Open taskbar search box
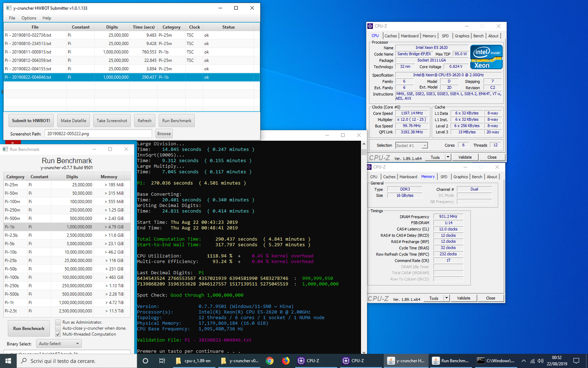This screenshot has height=368, width=588. coord(77,361)
